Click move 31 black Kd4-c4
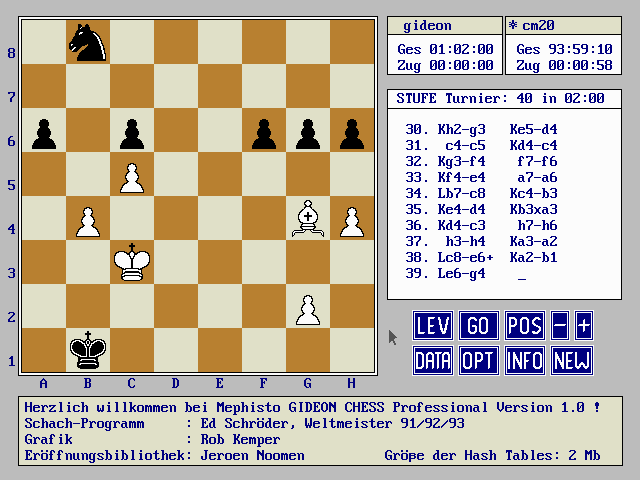The width and height of the screenshot is (640, 480). click(x=533, y=145)
